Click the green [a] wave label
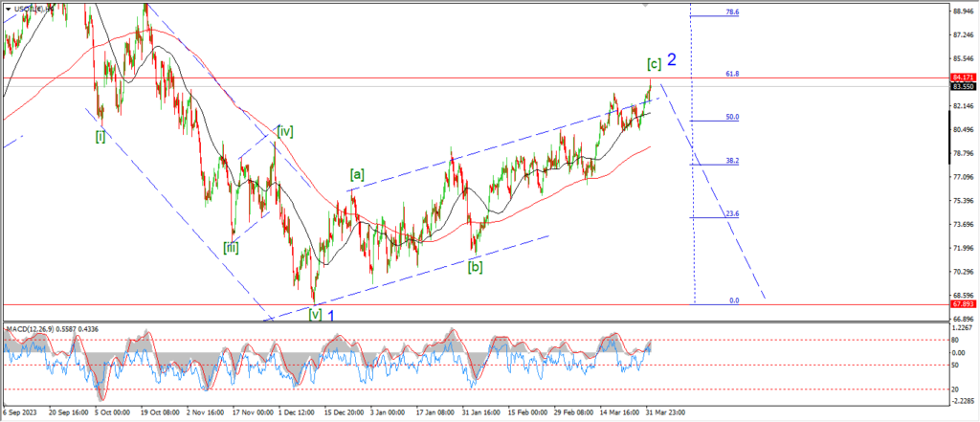Image resolution: width=980 pixels, height=422 pixels. 357,174
